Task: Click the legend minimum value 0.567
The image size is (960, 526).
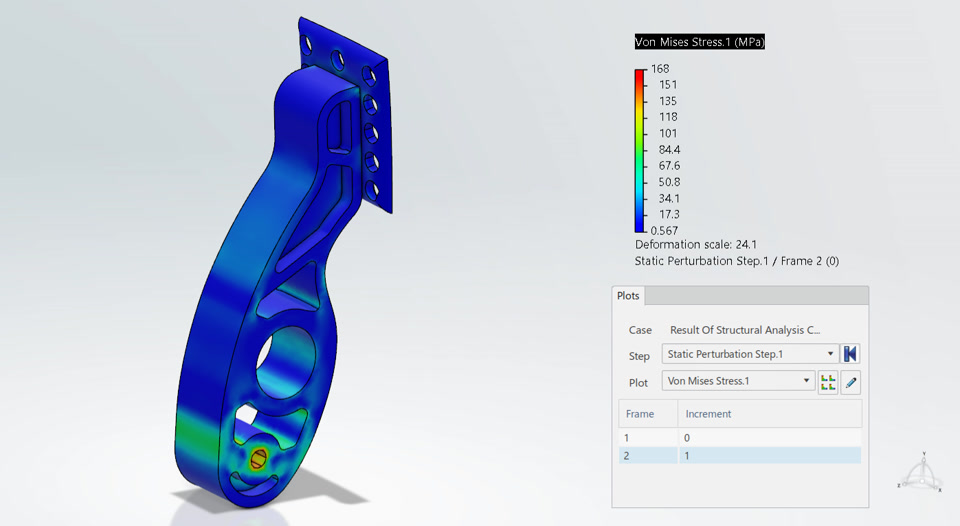Action: (x=664, y=231)
